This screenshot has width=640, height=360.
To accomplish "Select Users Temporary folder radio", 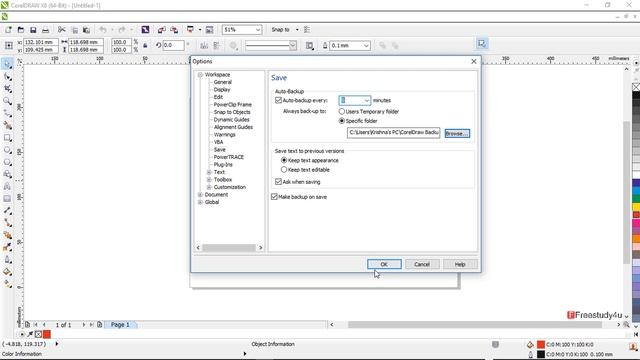I will (x=342, y=111).
